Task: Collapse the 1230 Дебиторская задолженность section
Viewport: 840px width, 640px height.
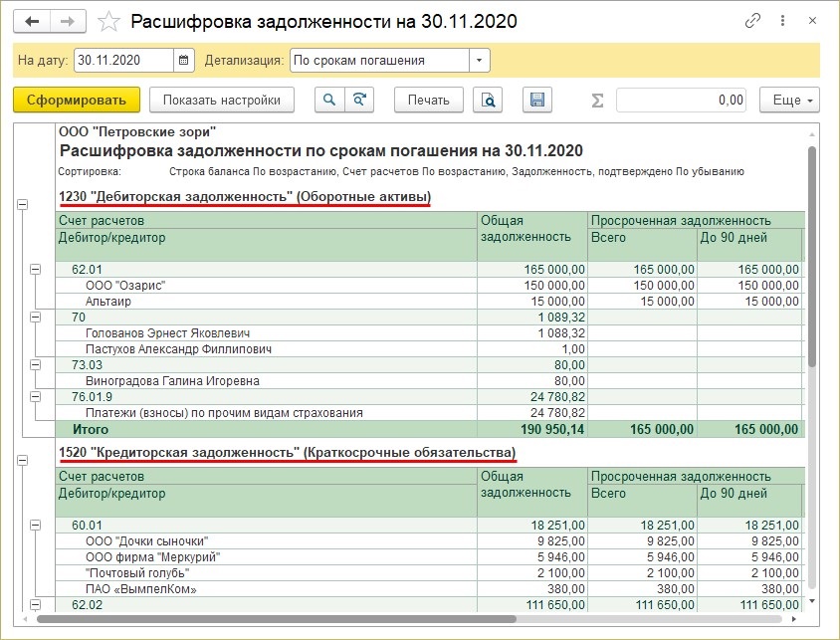Action: coord(23,204)
